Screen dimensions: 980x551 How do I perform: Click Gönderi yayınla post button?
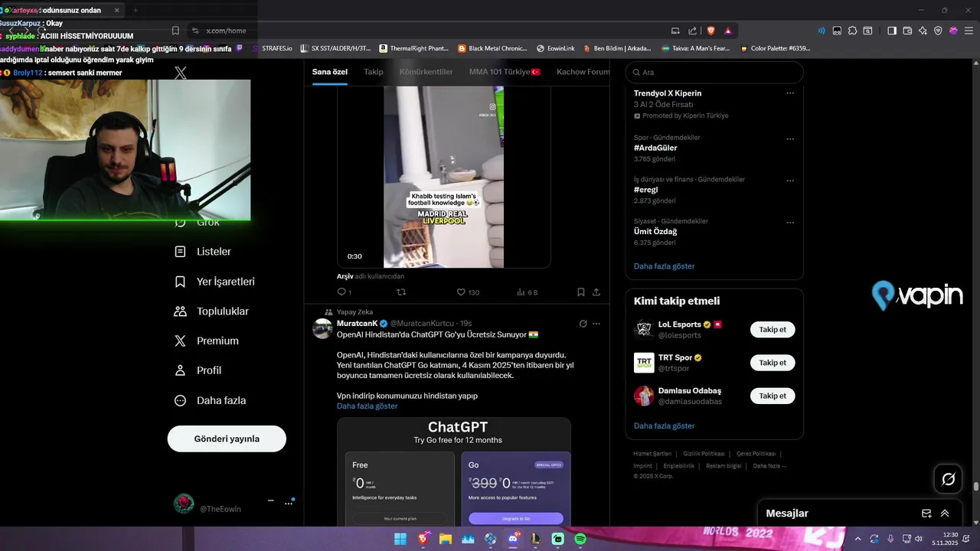click(227, 439)
